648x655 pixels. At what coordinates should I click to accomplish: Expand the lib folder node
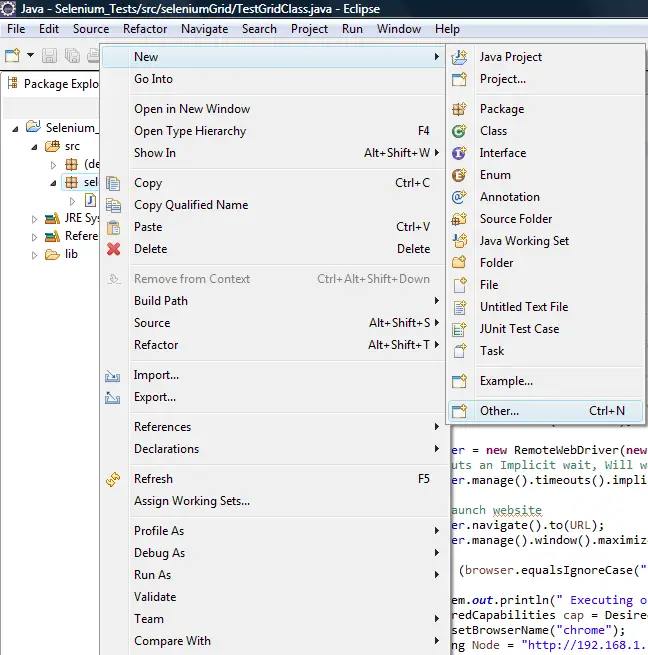click(34, 254)
